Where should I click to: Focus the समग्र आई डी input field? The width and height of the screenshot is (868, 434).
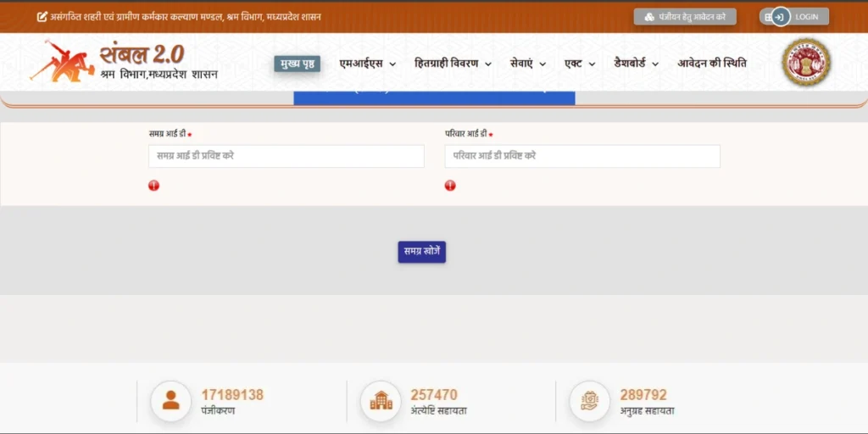(x=286, y=156)
